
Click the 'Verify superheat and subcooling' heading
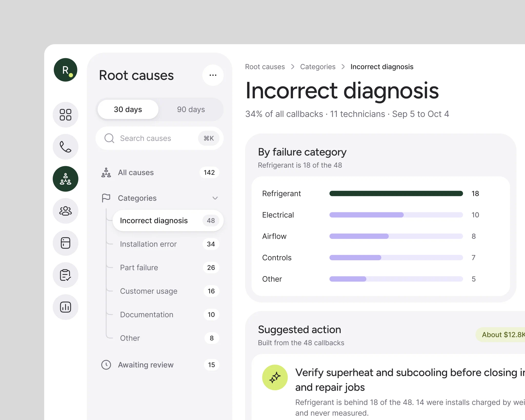point(410,380)
